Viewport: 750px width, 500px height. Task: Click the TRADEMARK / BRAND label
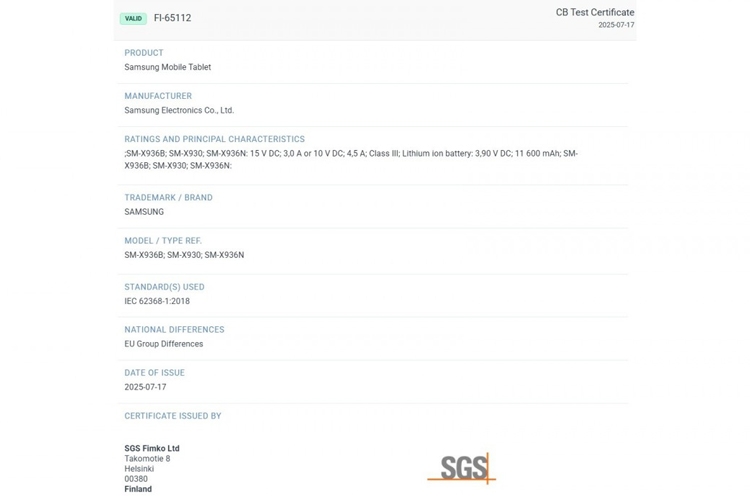(168, 197)
